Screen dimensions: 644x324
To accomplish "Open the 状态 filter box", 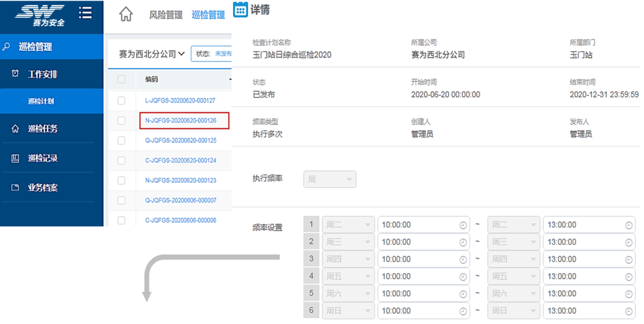I will pyautogui.click(x=212, y=54).
